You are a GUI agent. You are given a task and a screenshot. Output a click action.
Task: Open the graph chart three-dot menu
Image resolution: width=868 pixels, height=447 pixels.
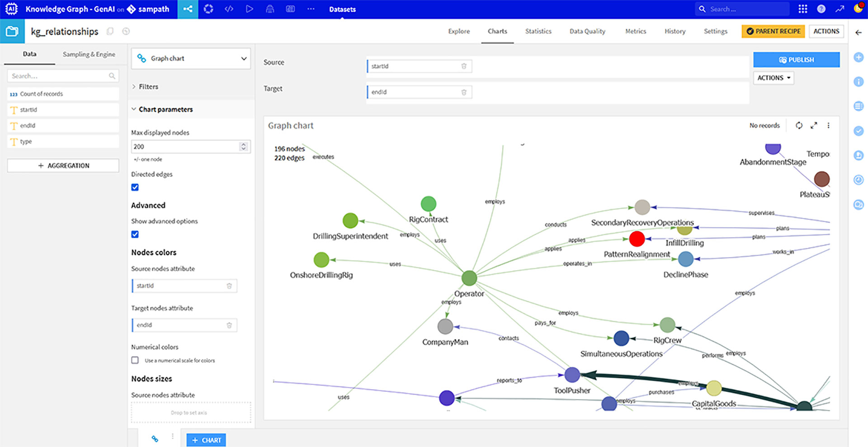pyautogui.click(x=828, y=126)
